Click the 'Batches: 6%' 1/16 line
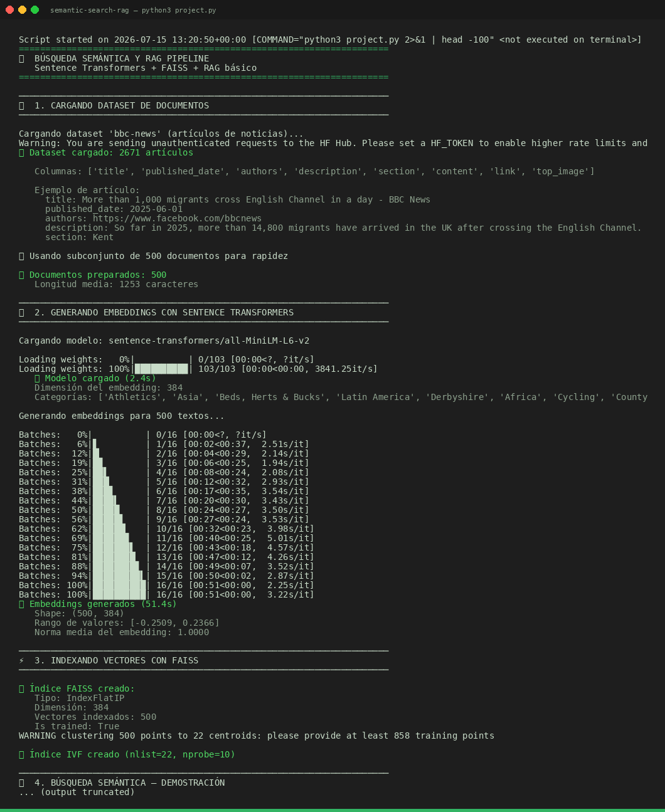This screenshot has width=665, height=812. point(164,444)
